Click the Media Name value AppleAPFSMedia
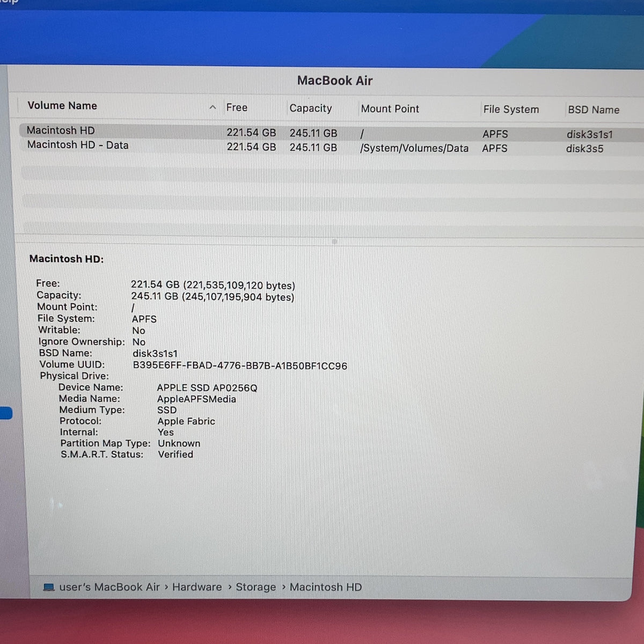This screenshot has width=644, height=644. pyautogui.click(x=196, y=399)
